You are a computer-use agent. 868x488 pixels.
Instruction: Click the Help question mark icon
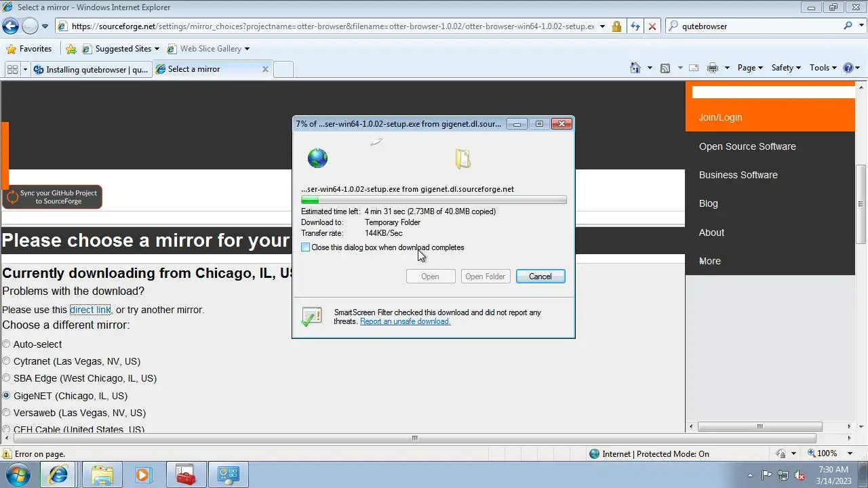point(848,68)
